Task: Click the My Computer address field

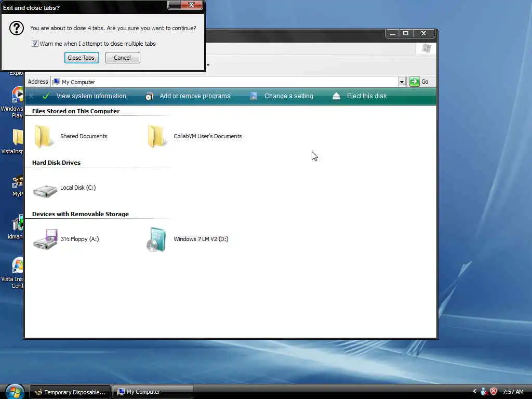Action: 224,82
